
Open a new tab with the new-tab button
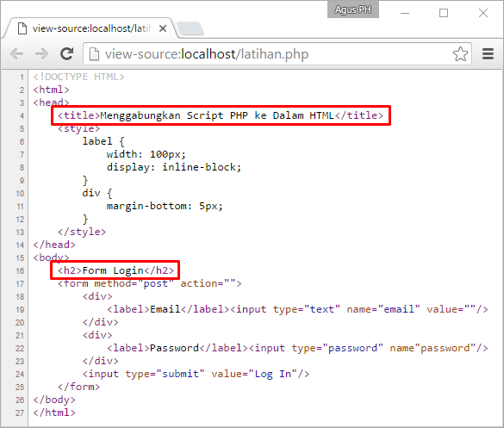190,28
